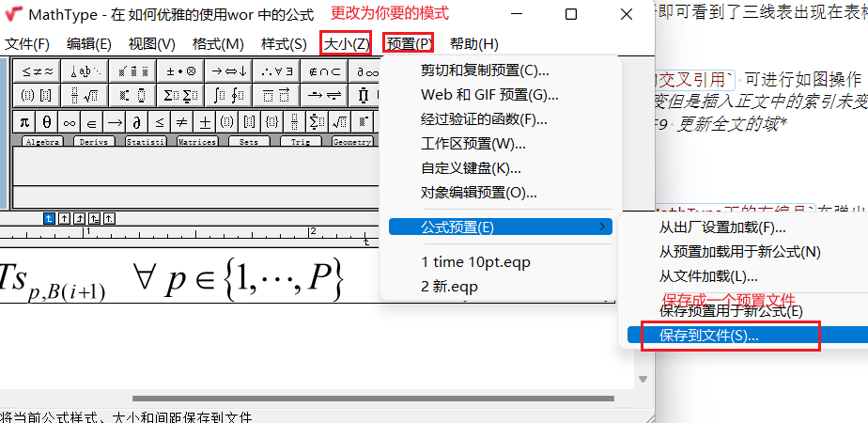
Task: Insert the pi symbol
Action: [x=24, y=122]
